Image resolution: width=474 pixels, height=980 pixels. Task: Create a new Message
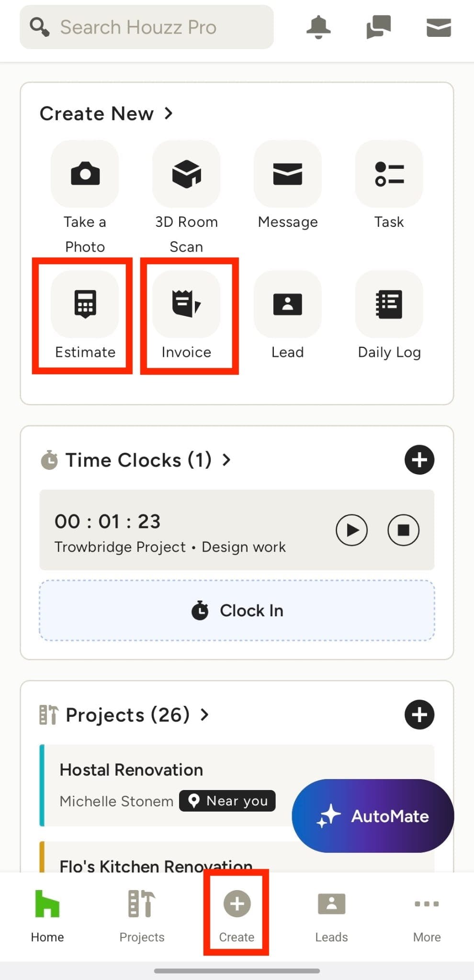[x=287, y=174]
